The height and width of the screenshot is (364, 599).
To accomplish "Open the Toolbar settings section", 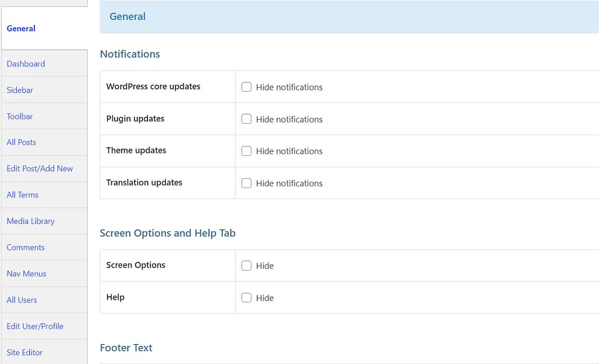I will pyautogui.click(x=20, y=116).
